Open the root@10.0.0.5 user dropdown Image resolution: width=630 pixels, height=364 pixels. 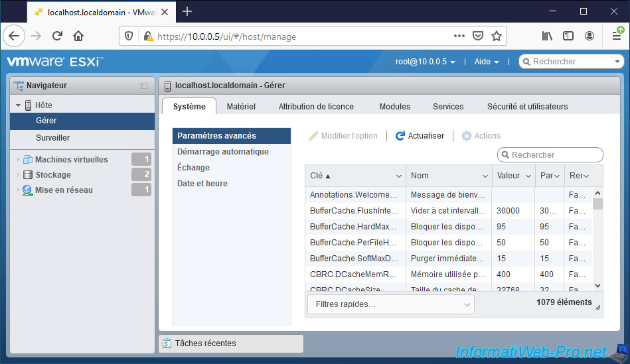tap(425, 62)
